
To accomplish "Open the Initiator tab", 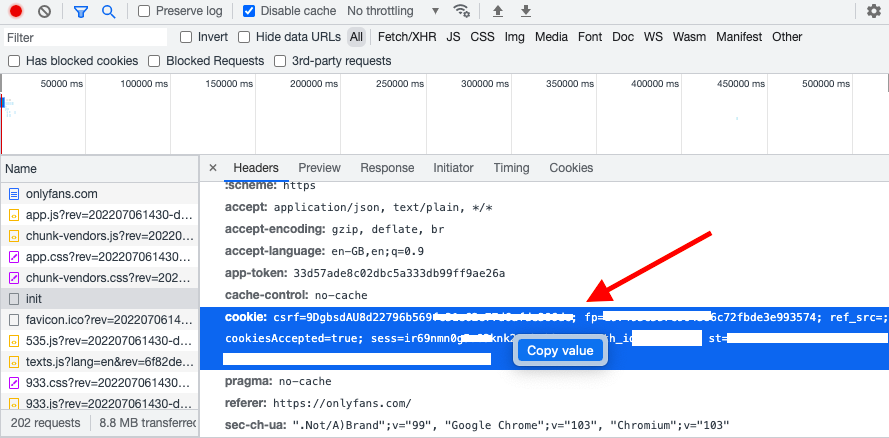I will tap(453, 168).
